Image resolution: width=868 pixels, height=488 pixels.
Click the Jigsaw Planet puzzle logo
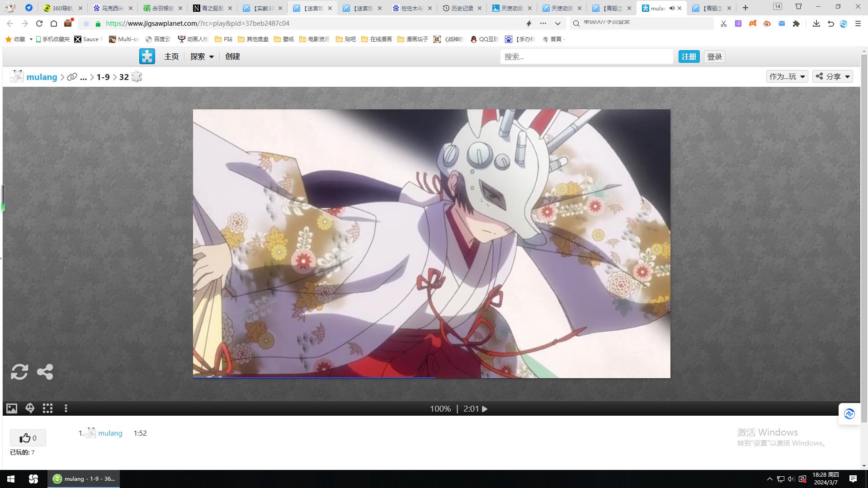point(147,56)
